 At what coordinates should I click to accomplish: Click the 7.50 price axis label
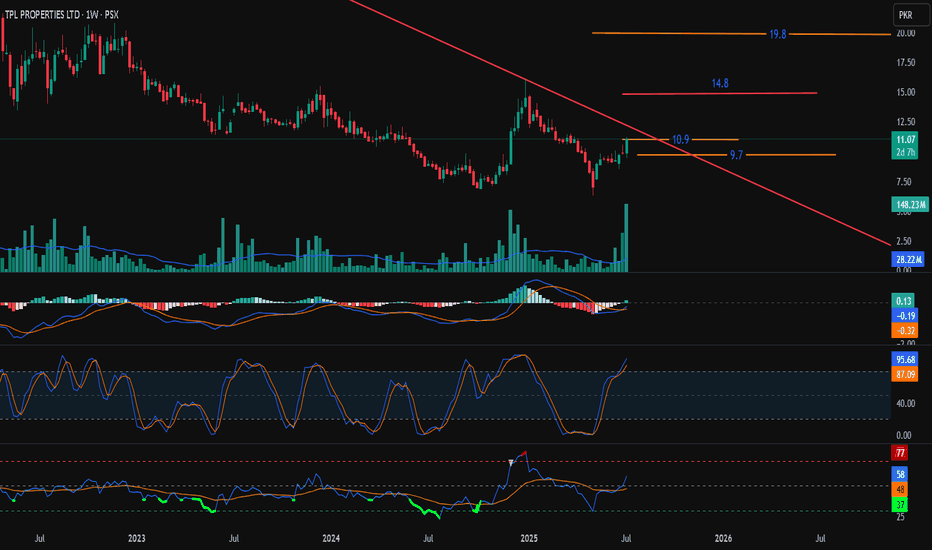(x=904, y=182)
